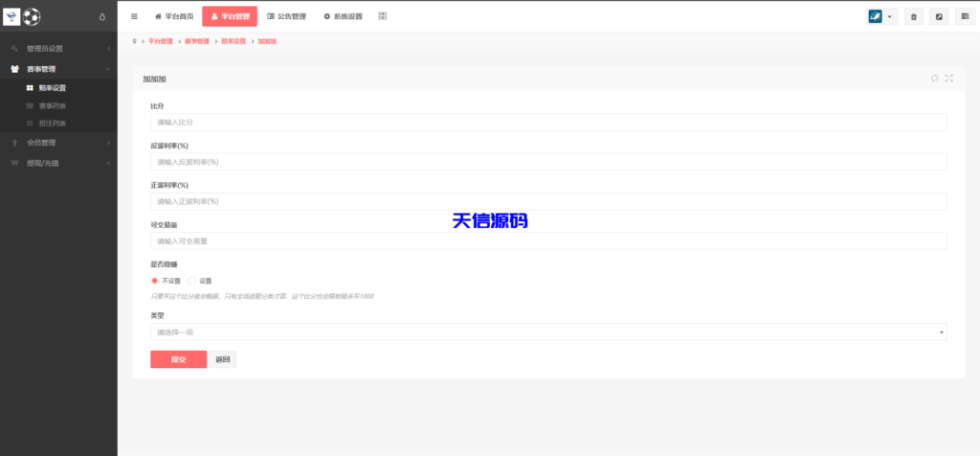Open the 类型 select dropdown
The height and width of the screenshot is (456, 980).
tap(548, 332)
